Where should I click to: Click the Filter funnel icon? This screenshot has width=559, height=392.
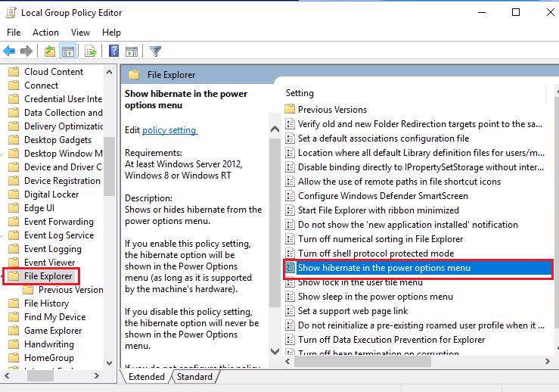click(x=155, y=51)
